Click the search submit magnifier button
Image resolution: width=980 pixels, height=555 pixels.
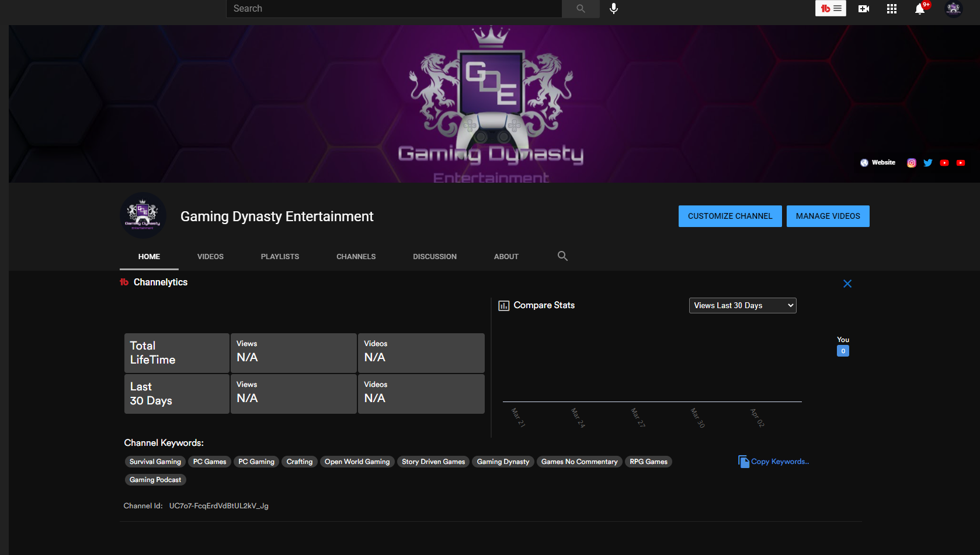[581, 9]
